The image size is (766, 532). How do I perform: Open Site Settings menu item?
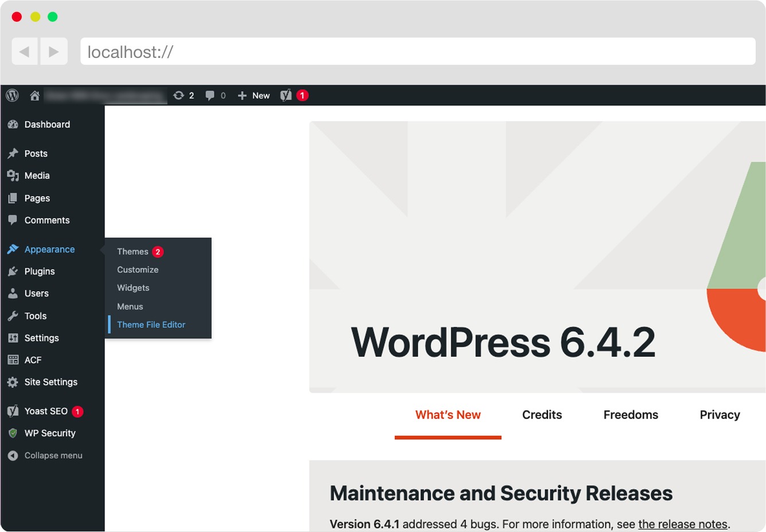(52, 382)
